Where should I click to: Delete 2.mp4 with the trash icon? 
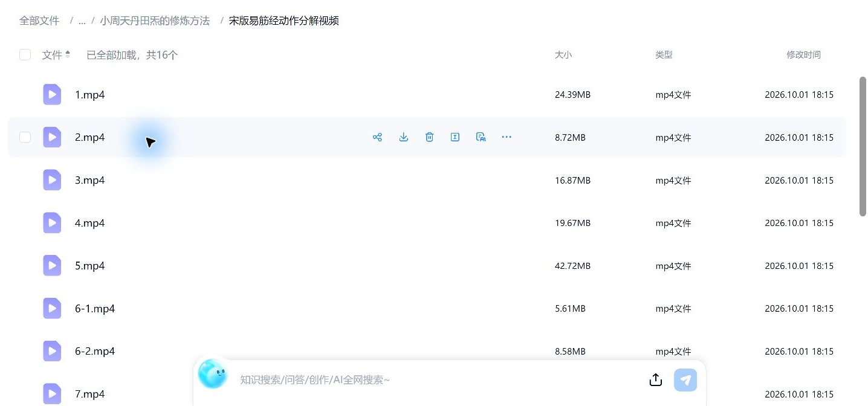tap(429, 137)
